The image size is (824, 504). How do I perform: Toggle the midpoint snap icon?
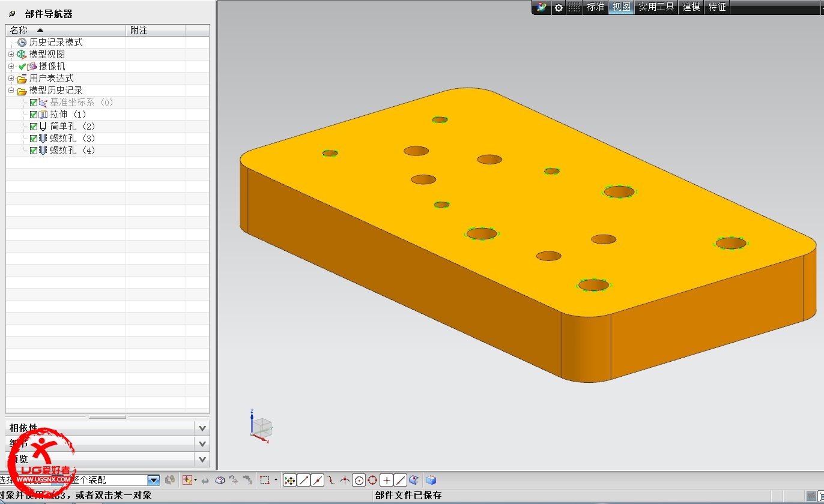click(x=317, y=480)
